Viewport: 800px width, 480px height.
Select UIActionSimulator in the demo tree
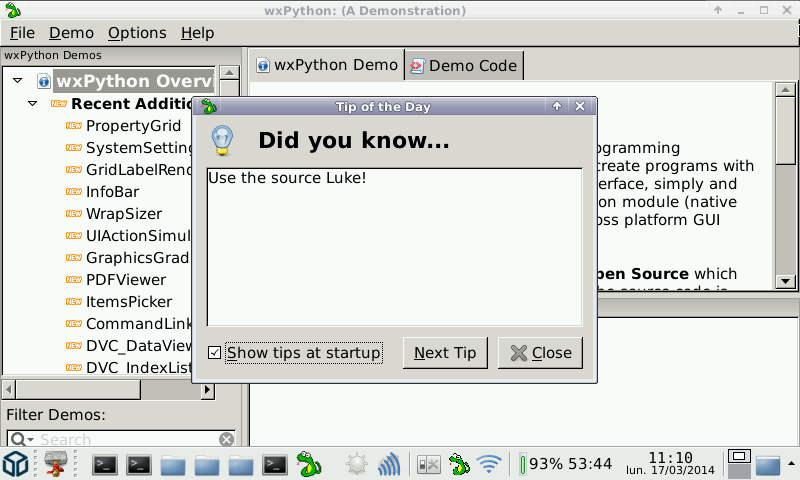[x=139, y=236]
